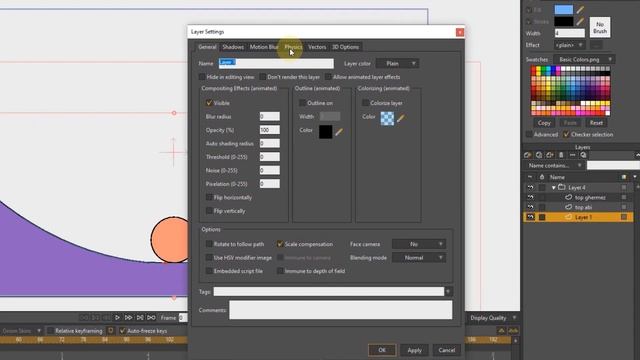Image resolution: width=640 pixels, height=360 pixels.
Task: Click the checkered Colorizing color swatch
Action: (x=387, y=118)
